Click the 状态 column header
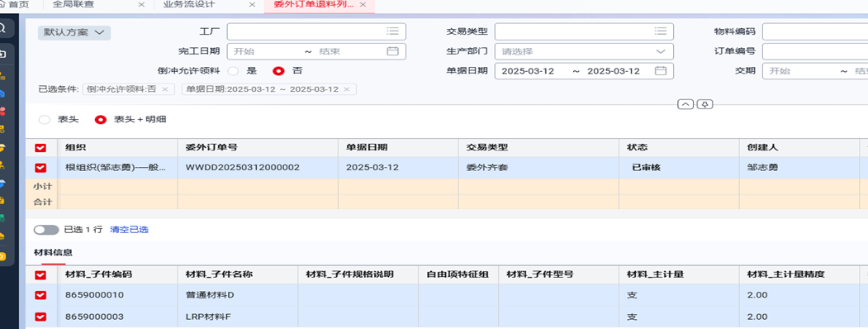The image size is (868, 329). [x=679, y=148]
